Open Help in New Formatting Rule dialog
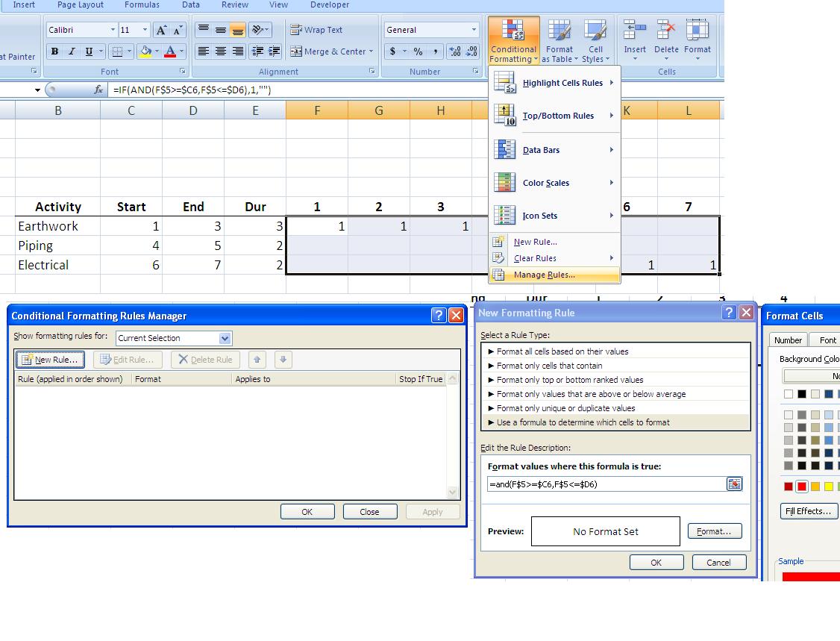Viewport: 840px width, 641px height. (x=729, y=313)
